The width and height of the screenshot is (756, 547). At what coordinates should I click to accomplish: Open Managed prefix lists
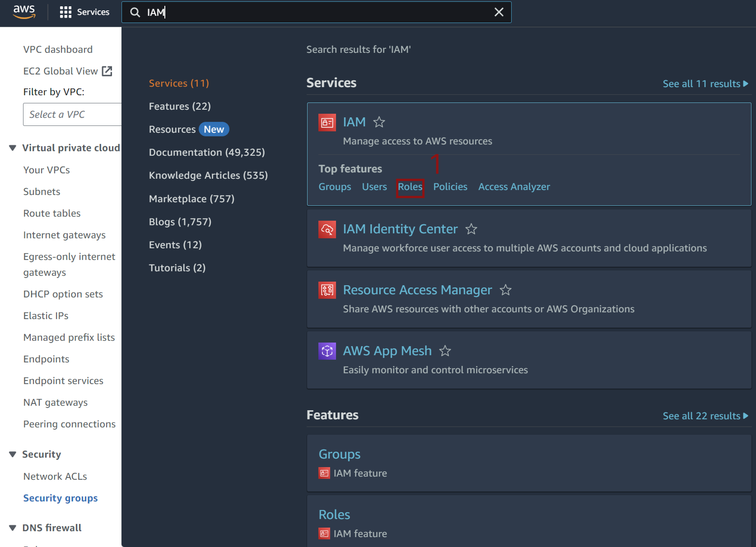[x=69, y=337]
